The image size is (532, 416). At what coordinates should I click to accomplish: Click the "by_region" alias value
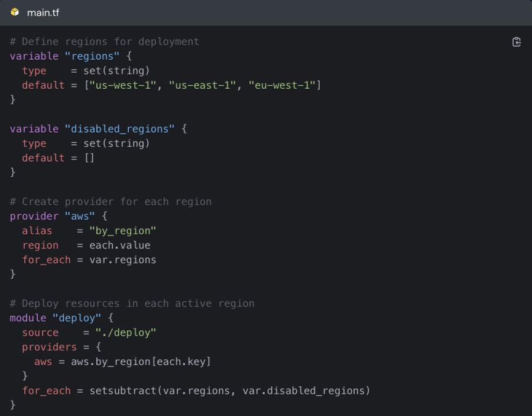coord(122,231)
